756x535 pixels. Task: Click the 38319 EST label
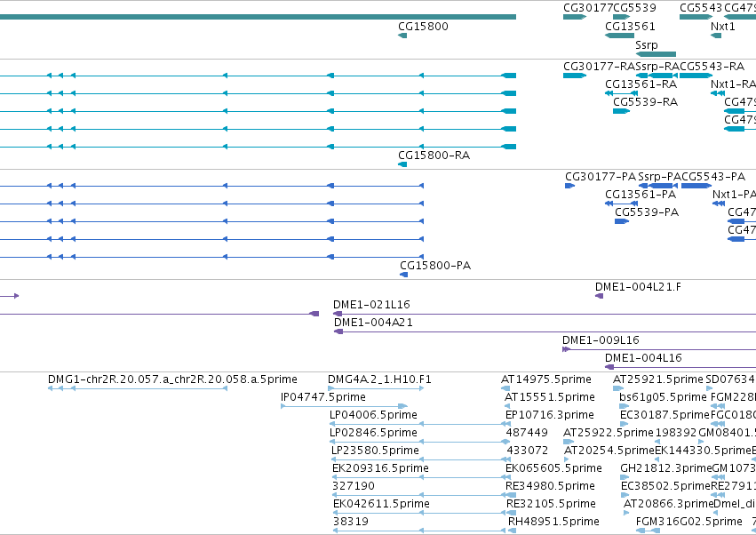click(351, 522)
